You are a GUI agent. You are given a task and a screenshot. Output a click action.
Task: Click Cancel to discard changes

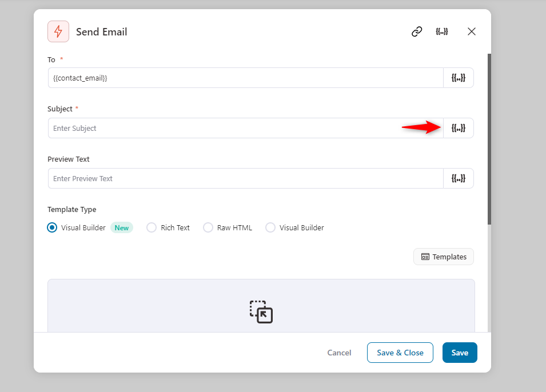[x=339, y=353]
